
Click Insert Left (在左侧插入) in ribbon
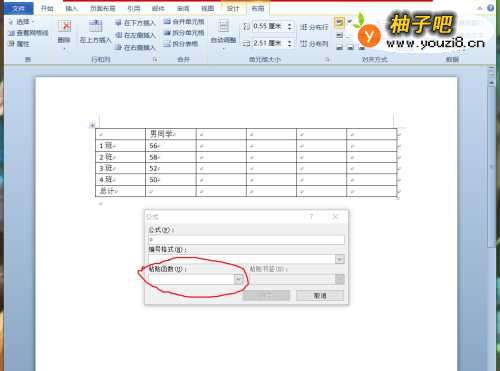tap(135, 35)
